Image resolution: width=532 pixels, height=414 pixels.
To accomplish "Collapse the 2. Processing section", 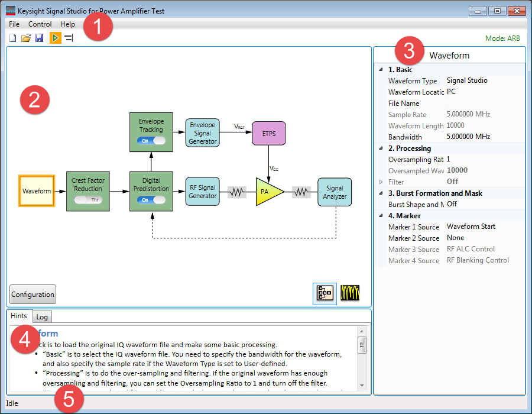I will tap(381, 148).
